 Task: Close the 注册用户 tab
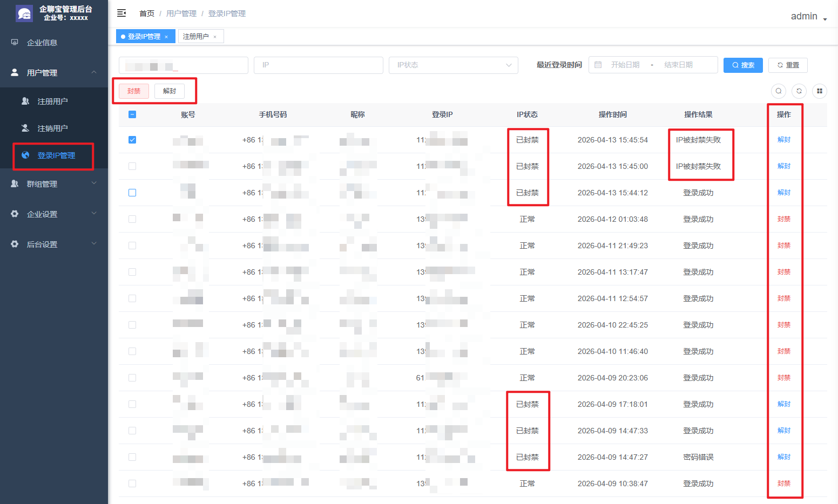(215, 37)
